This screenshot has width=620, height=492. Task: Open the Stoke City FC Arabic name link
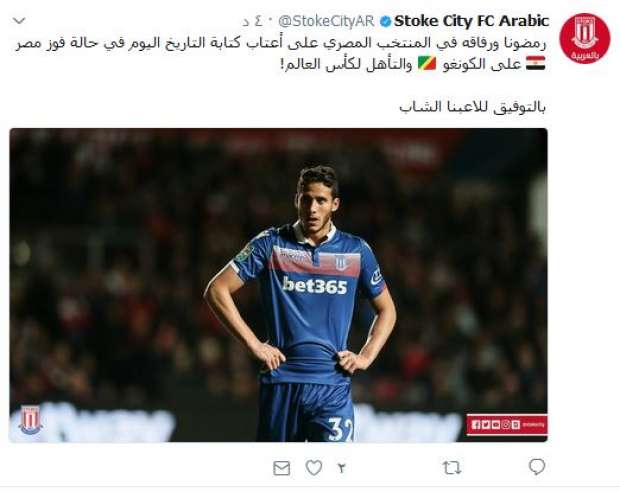[471, 21]
